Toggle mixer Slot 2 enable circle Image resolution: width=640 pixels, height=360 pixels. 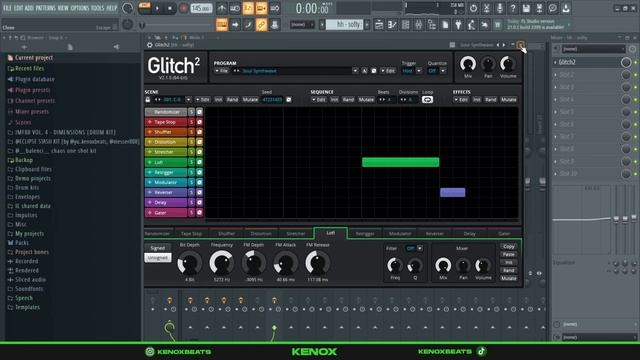pyautogui.click(x=626, y=75)
